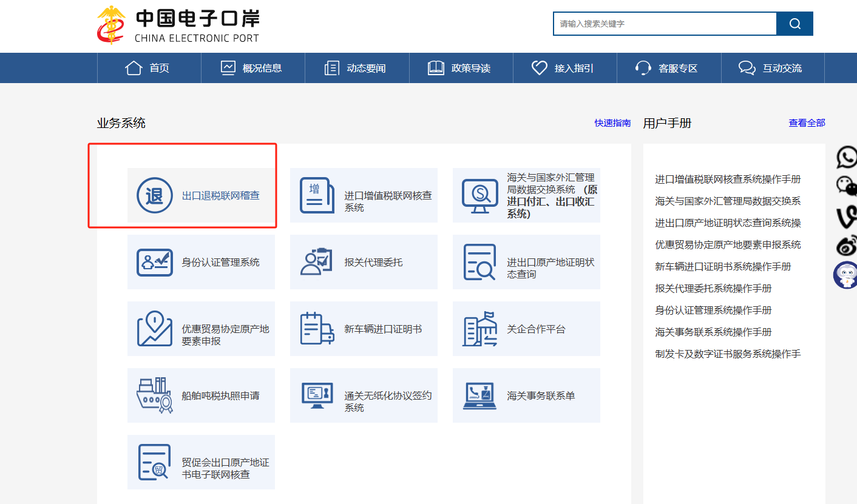
Task: Click the monitor icon for customs-SAFE data exchange
Action: click(x=480, y=195)
